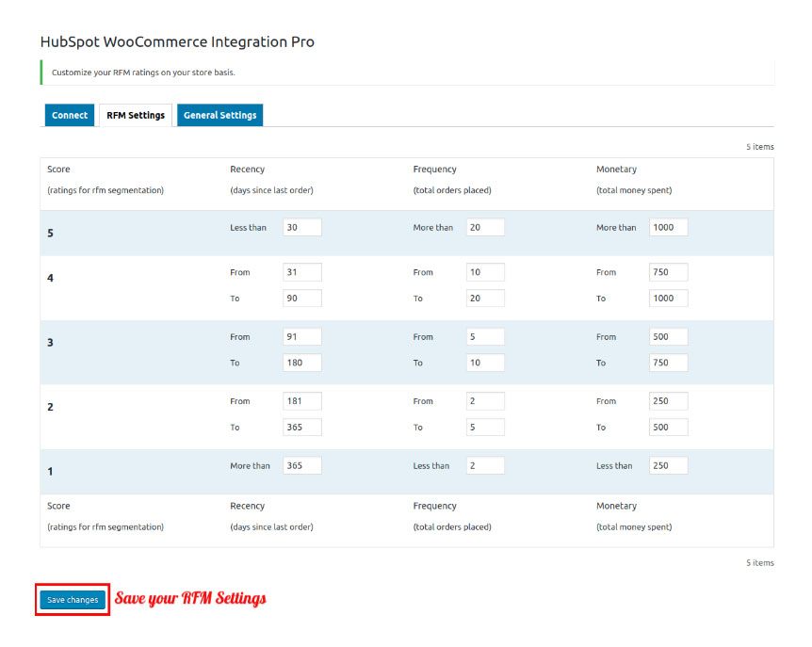
Task: Focus score 4 Recency From field
Action: click(302, 272)
